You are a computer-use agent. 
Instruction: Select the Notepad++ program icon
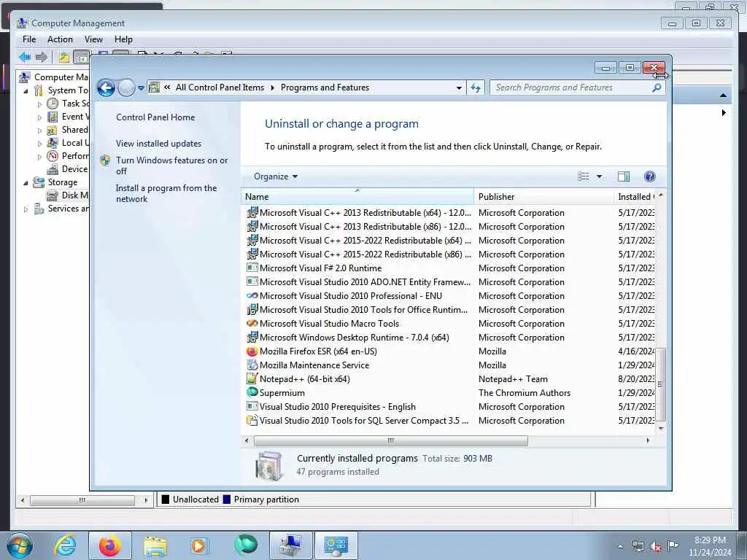[x=252, y=379]
